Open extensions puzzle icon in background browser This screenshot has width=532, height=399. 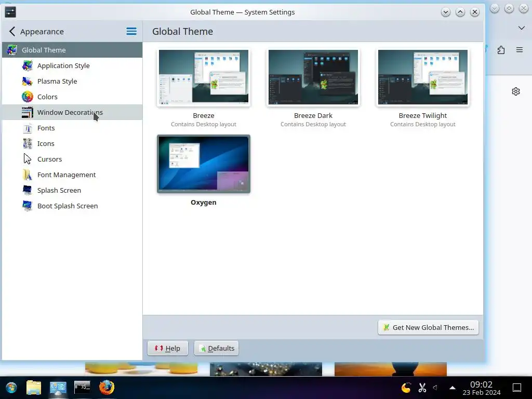point(501,50)
